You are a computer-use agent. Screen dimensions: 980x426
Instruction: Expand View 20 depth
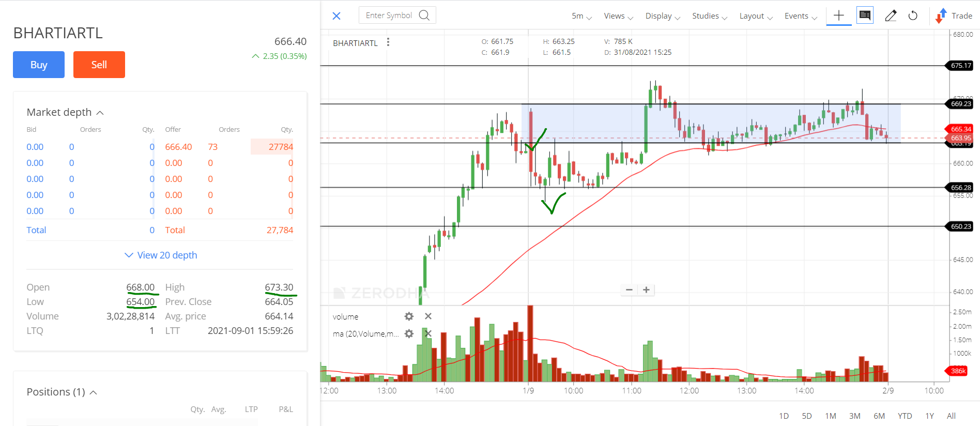pyautogui.click(x=161, y=255)
